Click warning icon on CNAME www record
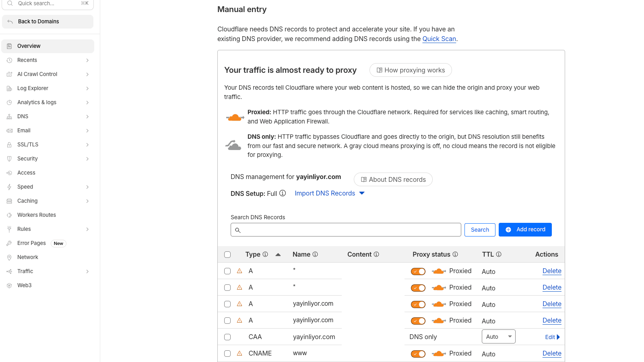 click(239, 354)
